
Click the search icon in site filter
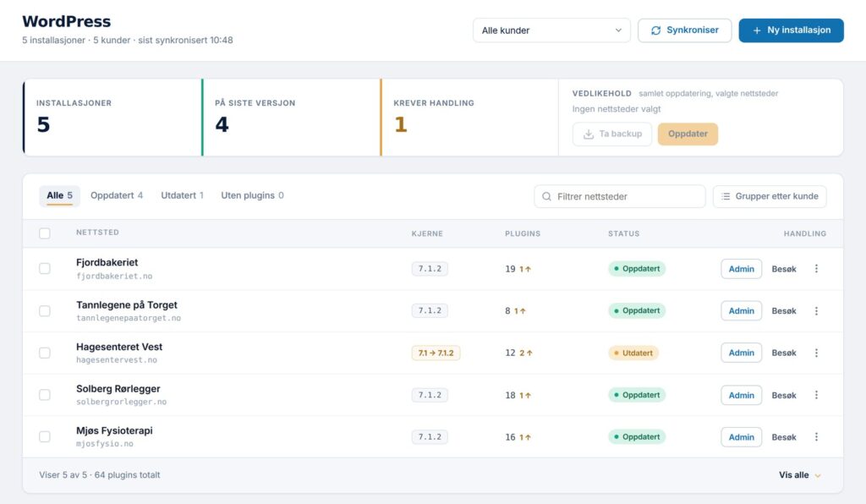point(547,196)
